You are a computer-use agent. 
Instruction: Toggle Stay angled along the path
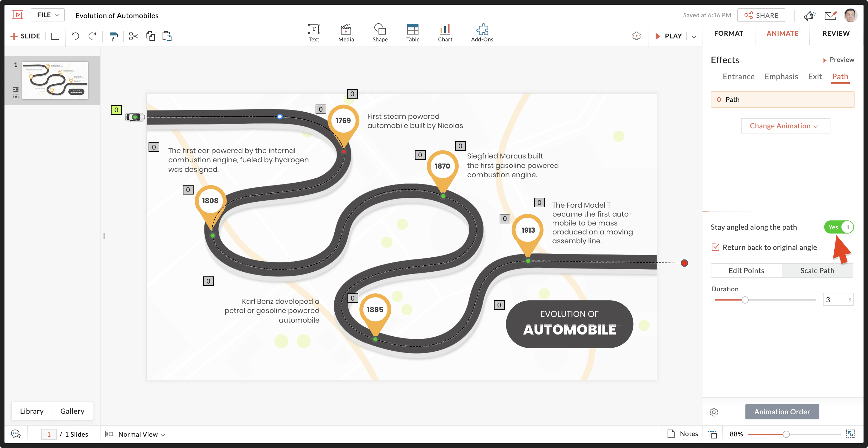pyautogui.click(x=839, y=227)
